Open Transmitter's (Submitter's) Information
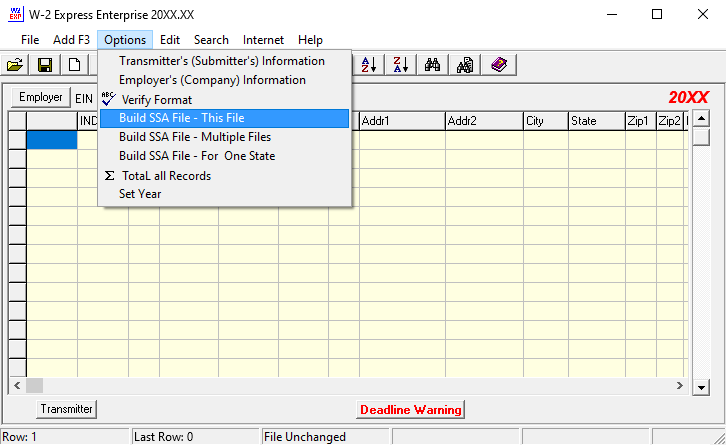 tap(221, 61)
